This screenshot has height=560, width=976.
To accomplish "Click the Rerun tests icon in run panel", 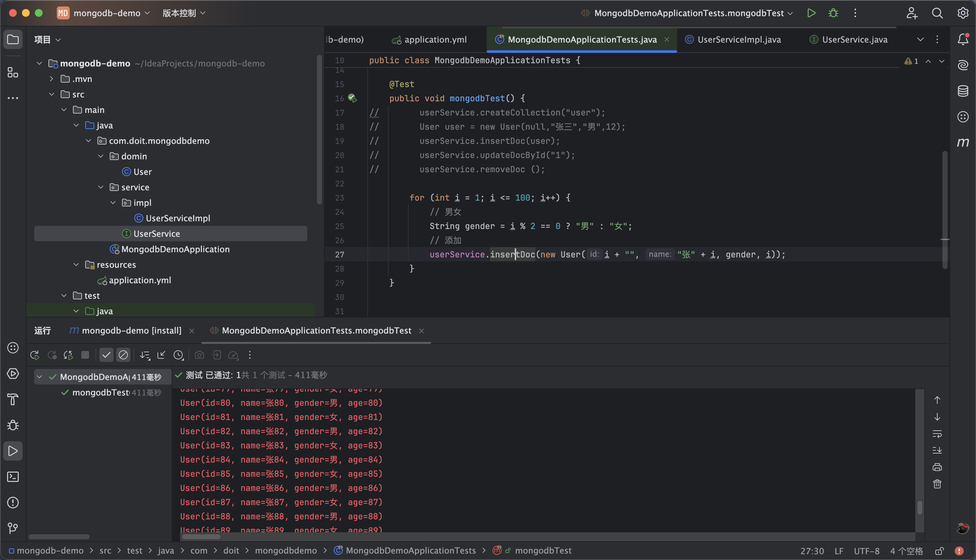I will point(35,355).
